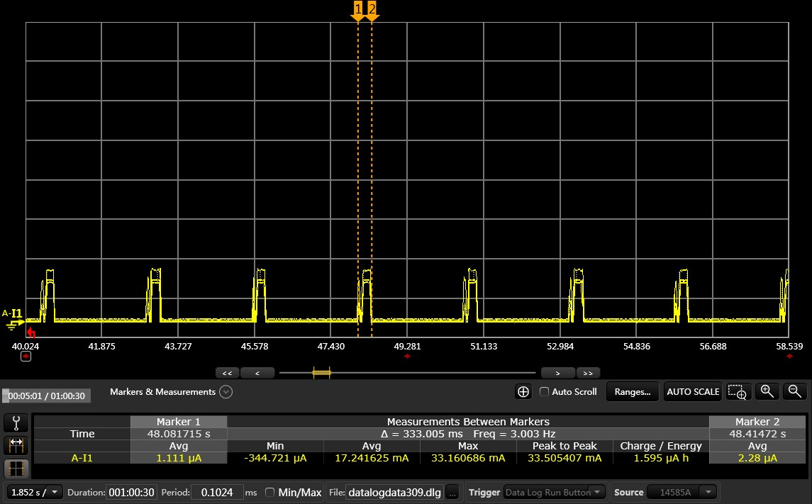This screenshot has width=812, height=504.
Task: Click the Charge / Energy value 1.595 µA h
Action: coord(661,458)
